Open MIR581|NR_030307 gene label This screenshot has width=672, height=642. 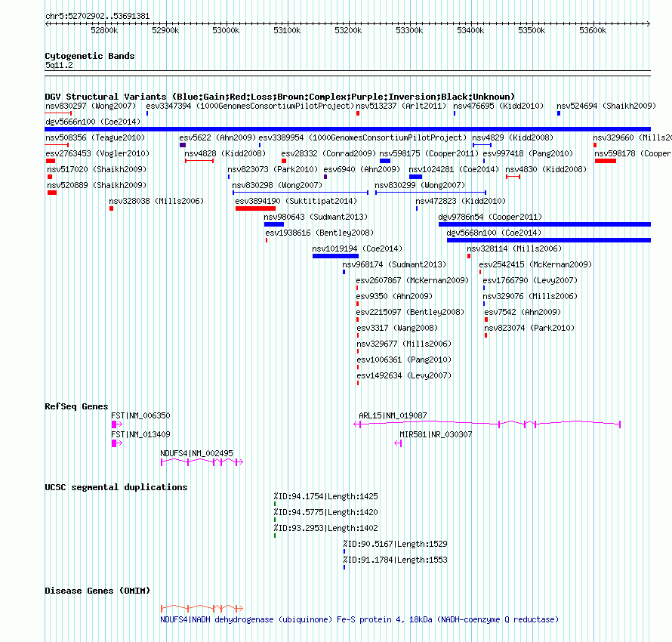tap(436, 434)
